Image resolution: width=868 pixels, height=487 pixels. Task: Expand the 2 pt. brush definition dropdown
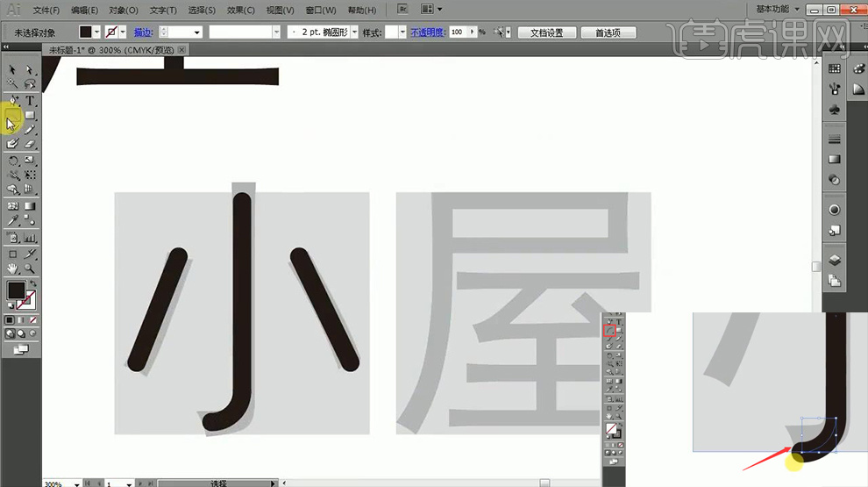(x=352, y=32)
